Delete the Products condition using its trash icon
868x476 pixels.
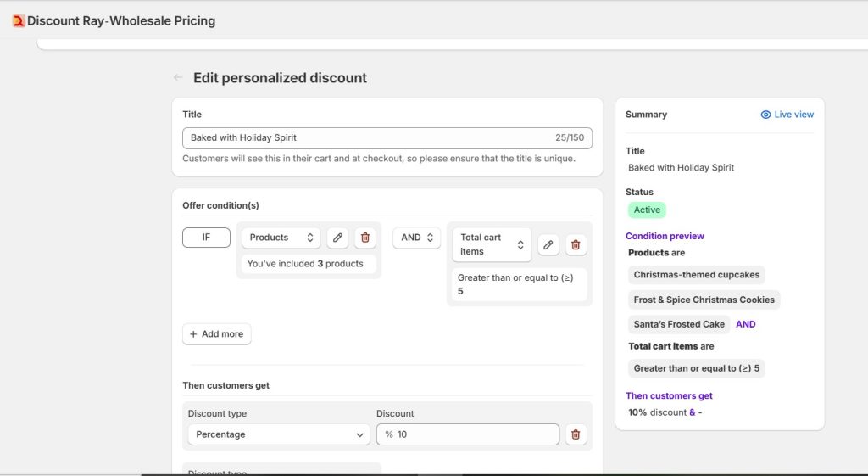tap(365, 238)
